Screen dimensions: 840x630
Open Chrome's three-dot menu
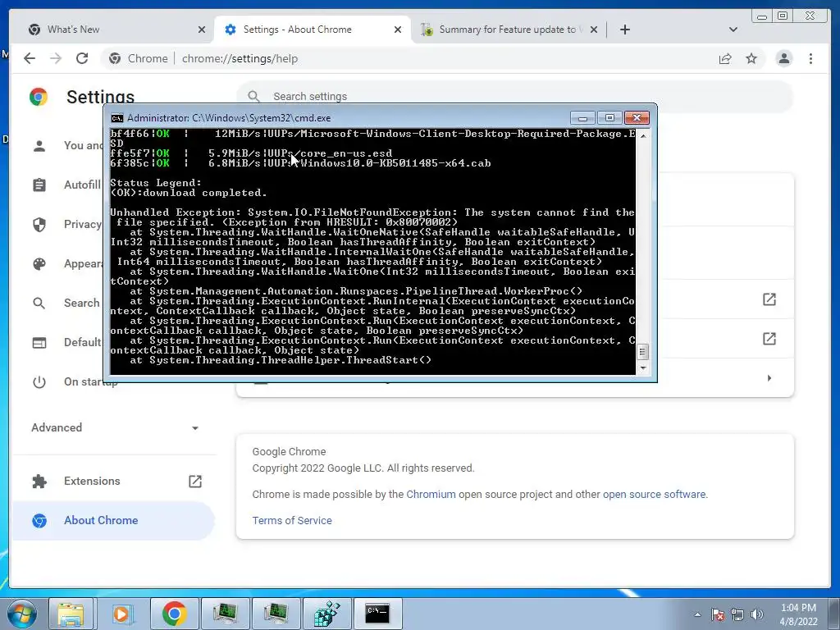click(x=810, y=58)
